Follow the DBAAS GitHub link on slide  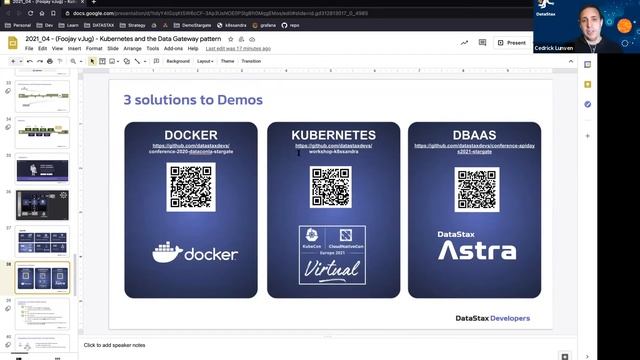coord(474,149)
